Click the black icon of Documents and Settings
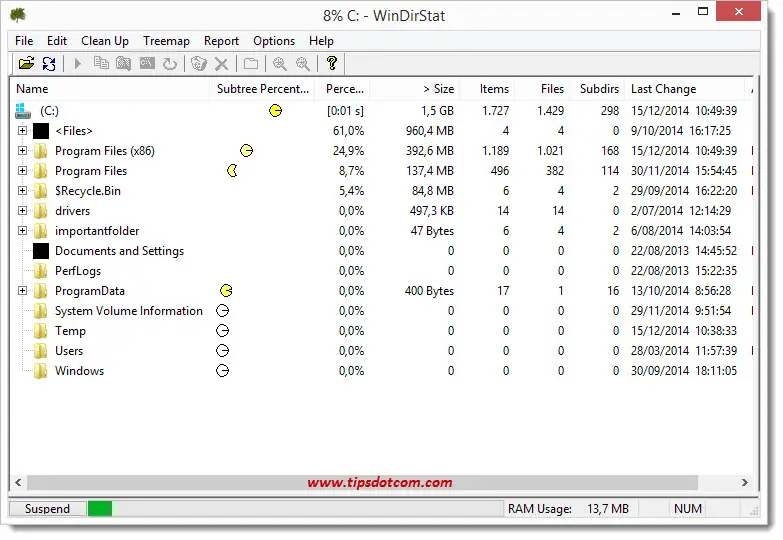Screen dimensions: 783x540 coord(41,251)
